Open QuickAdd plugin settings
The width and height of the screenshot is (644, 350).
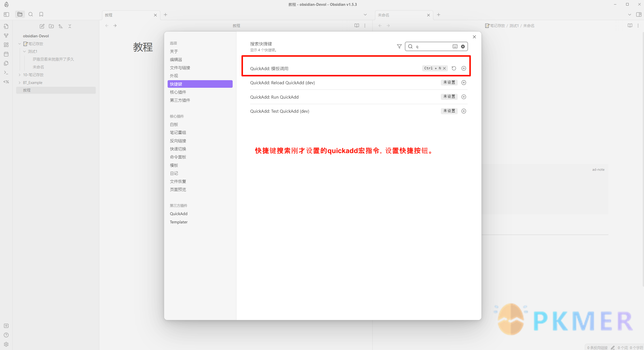[x=178, y=214]
